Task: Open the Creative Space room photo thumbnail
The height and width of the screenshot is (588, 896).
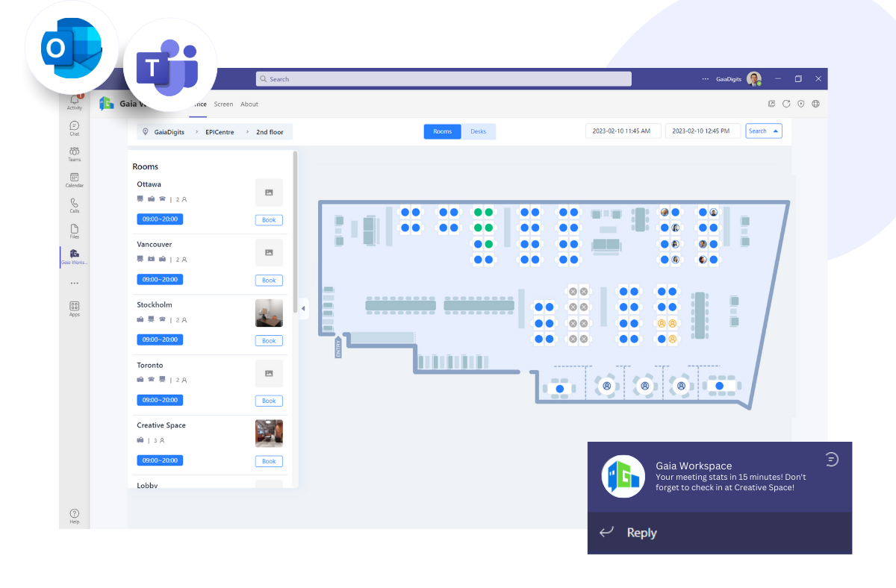Action: tap(269, 434)
